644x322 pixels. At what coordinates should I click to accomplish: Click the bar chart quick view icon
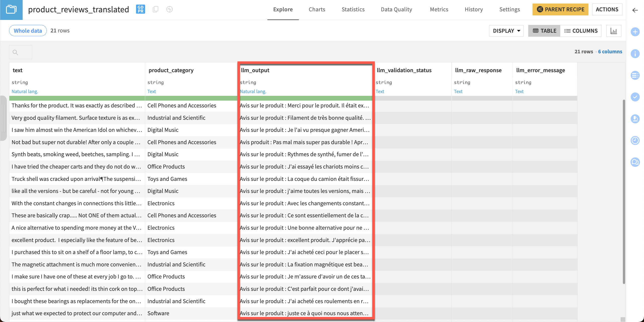[614, 31]
